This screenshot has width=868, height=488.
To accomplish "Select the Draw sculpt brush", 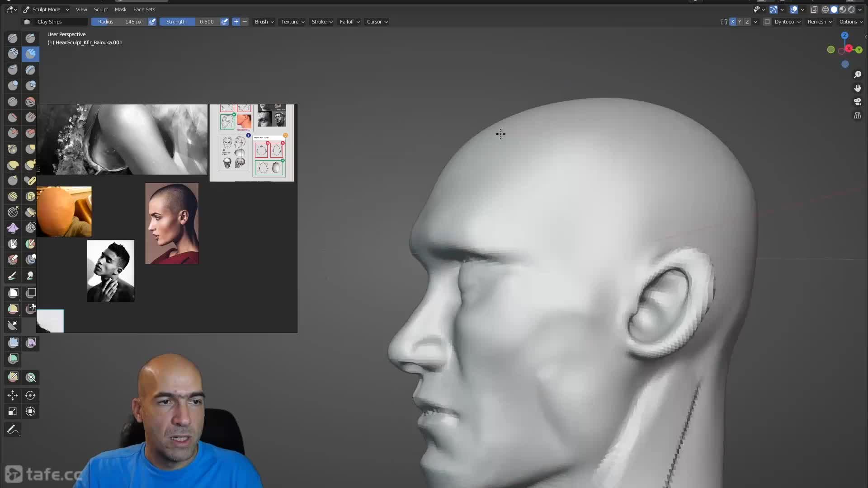I will click(13, 38).
